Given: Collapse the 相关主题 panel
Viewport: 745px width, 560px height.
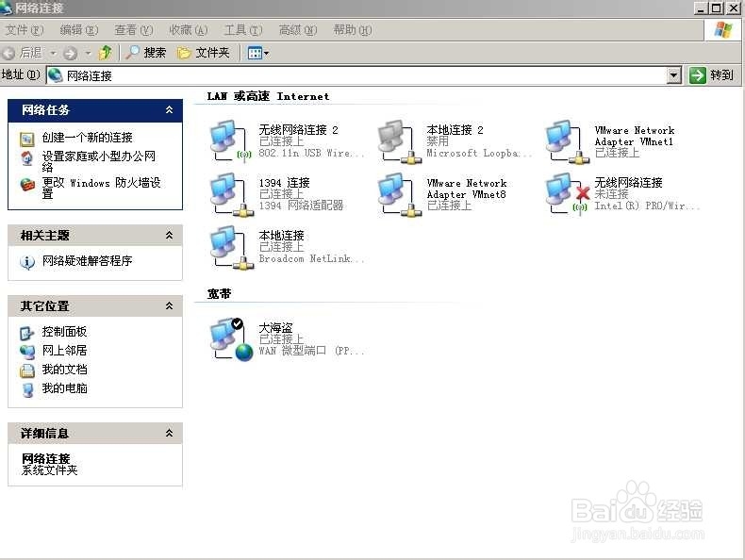Looking at the screenshot, I should click(169, 235).
